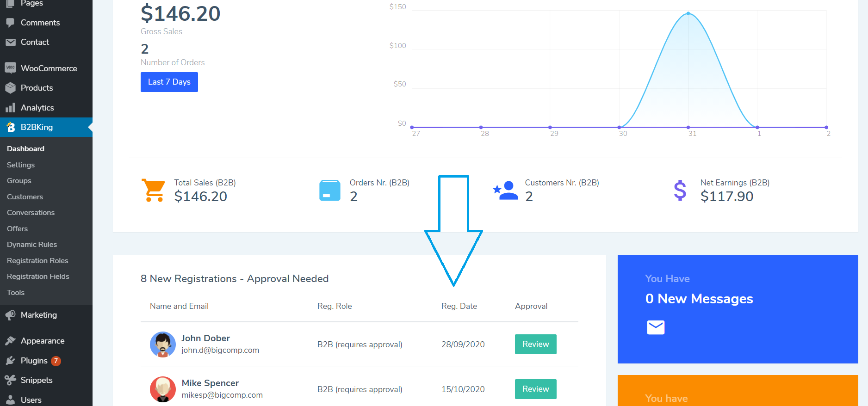Click the Plugins plug icon

10,361
